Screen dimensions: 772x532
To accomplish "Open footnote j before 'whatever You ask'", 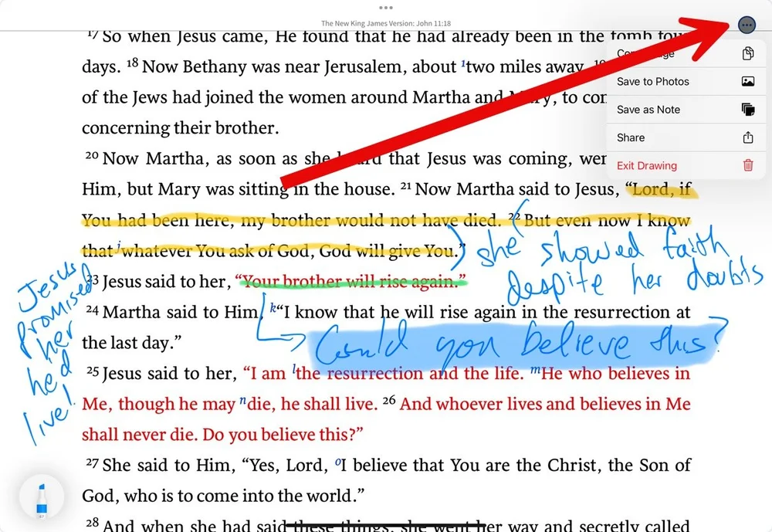I will [x=118, y=246].
